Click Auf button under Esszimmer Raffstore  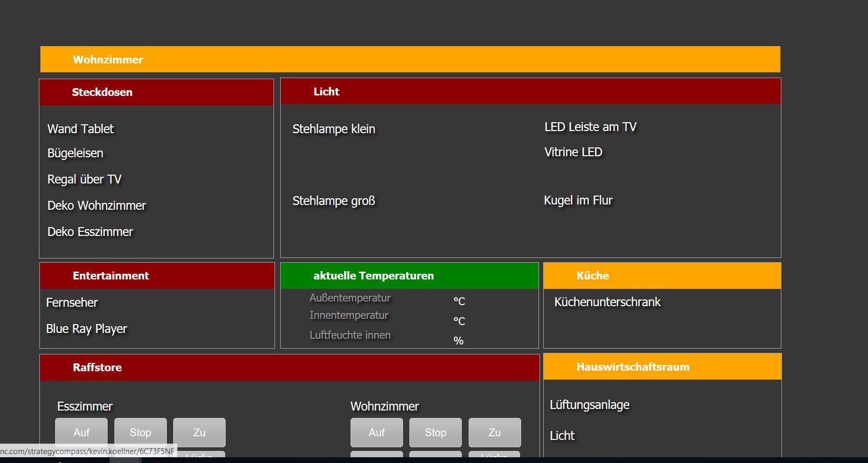[x=81, y=433]
